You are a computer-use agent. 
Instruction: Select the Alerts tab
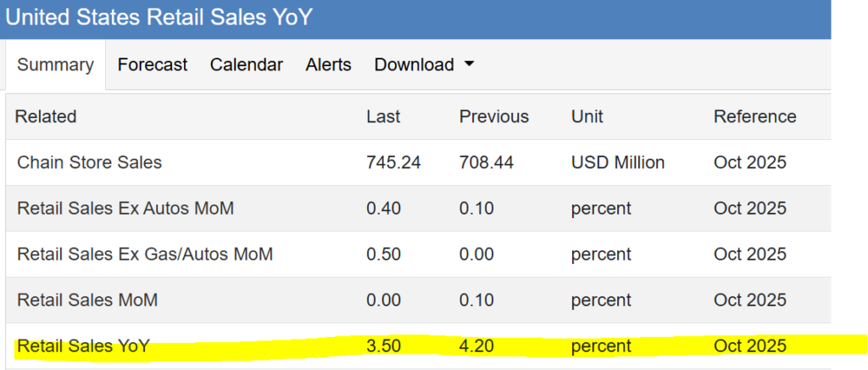[x=328, y=65]
